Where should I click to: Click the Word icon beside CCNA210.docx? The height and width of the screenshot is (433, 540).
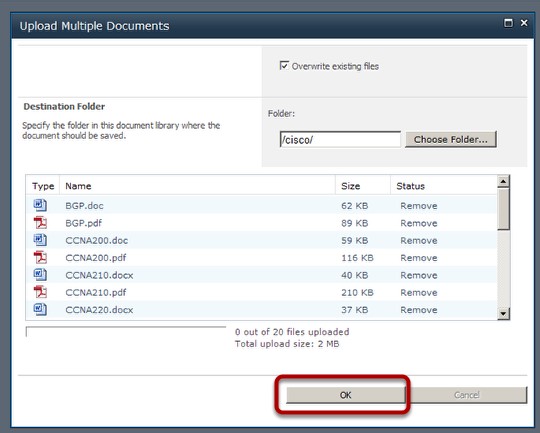(40, 275)
